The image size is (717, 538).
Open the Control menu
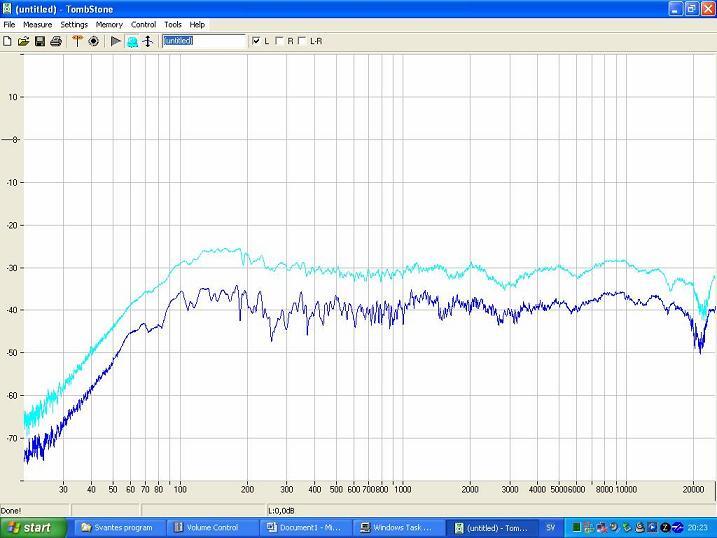pyautogui.click(x=144, y=25)
